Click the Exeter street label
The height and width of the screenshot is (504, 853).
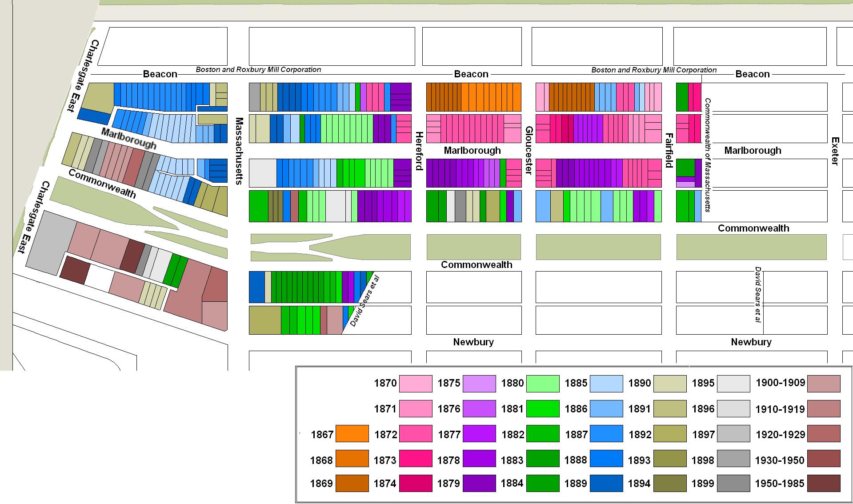pos(835,151)
